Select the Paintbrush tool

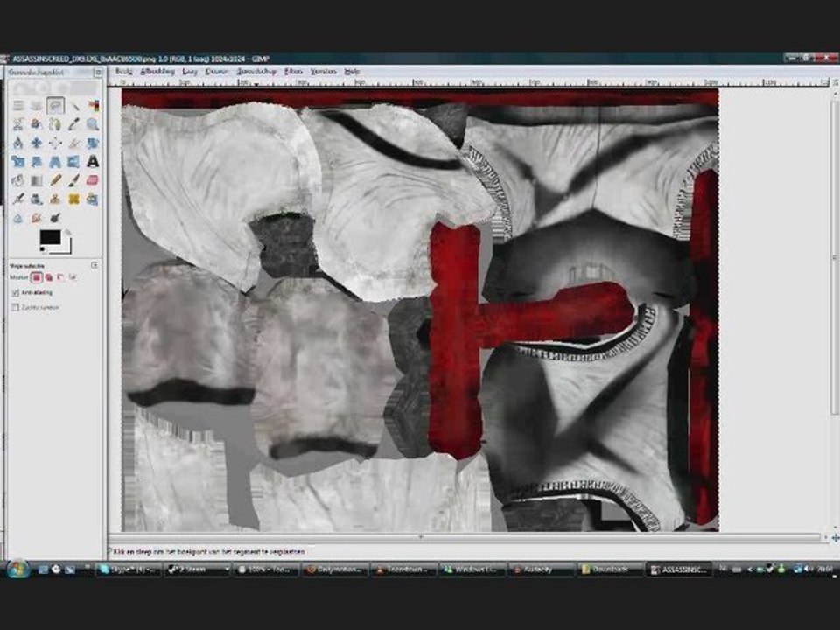click(x=73, y=180)
